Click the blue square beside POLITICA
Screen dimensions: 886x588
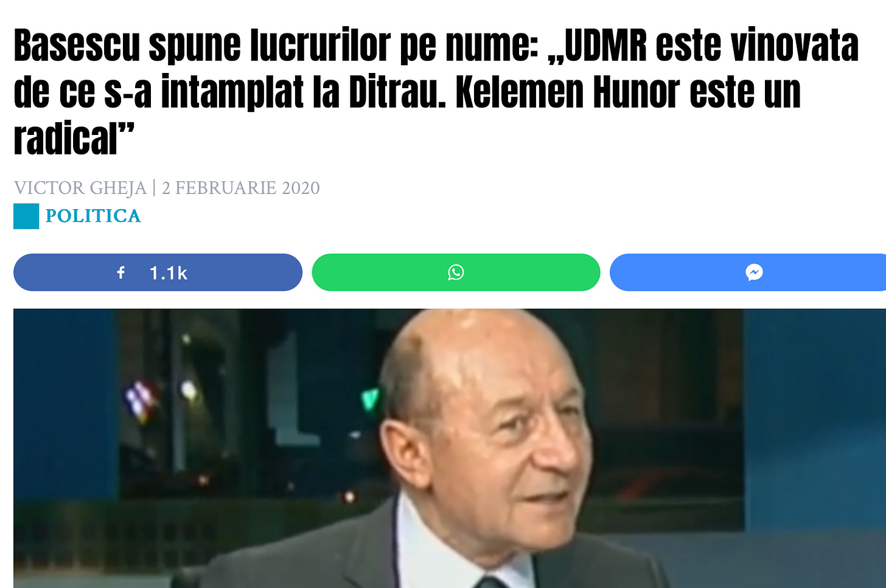click(26, 216)
